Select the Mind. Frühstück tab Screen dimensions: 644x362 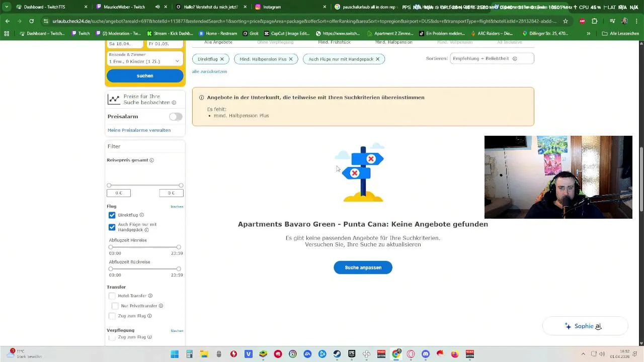[x=334, y=42]
